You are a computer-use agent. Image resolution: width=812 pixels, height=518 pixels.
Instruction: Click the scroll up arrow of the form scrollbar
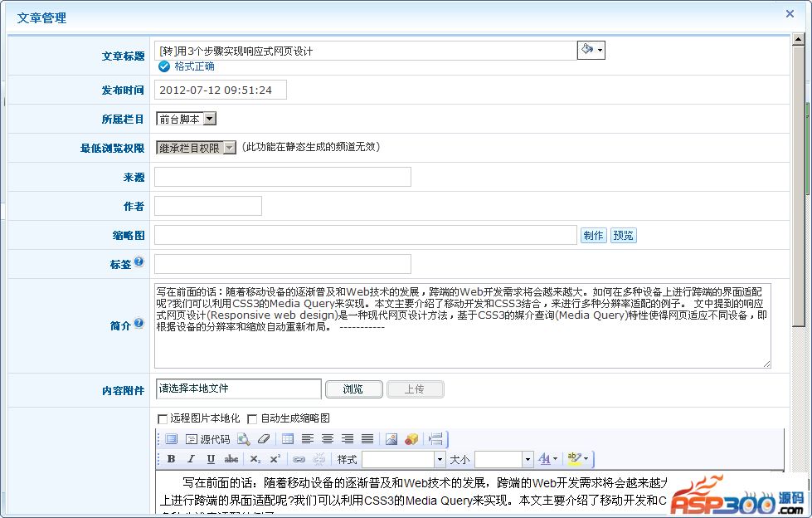[x=798, y=40]
